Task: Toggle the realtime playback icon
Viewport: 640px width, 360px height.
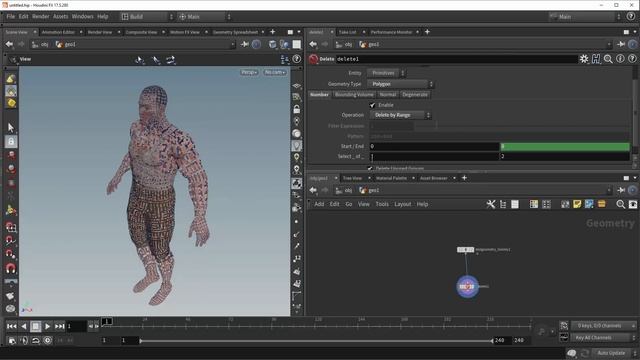Action: point(48,340)
